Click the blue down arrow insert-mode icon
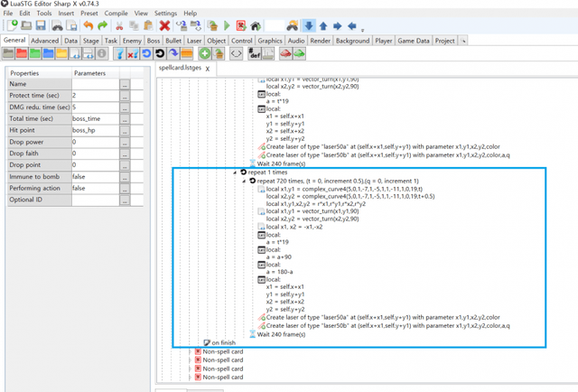 309,27
